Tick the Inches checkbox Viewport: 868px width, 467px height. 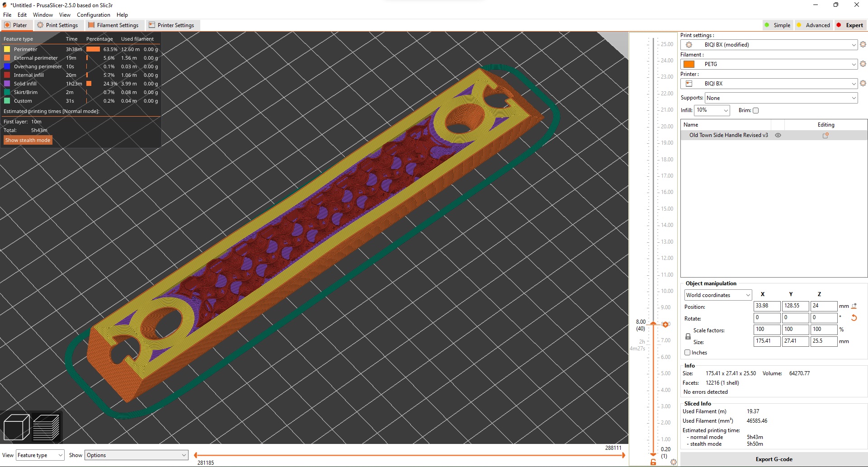[687, 353]
